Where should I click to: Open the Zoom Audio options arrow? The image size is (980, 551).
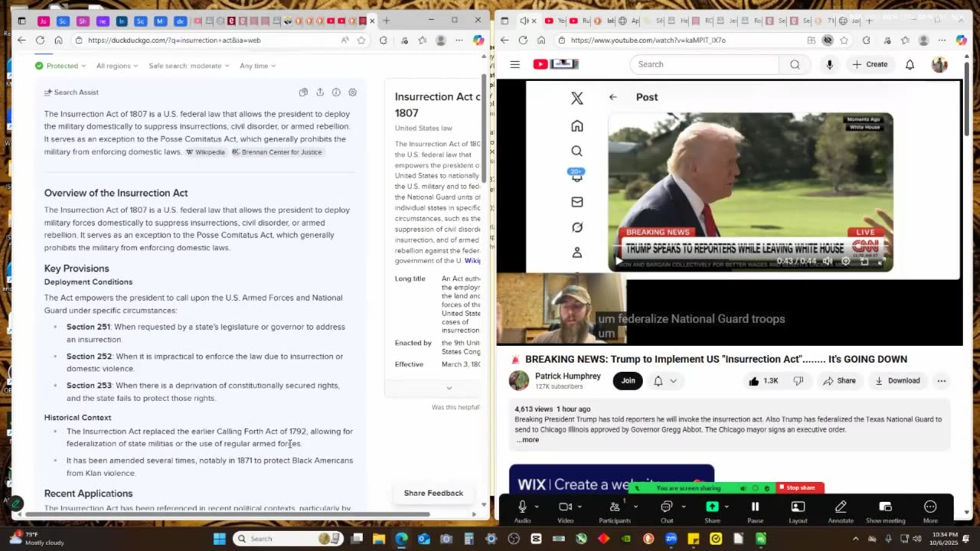[x=537, y=507]
